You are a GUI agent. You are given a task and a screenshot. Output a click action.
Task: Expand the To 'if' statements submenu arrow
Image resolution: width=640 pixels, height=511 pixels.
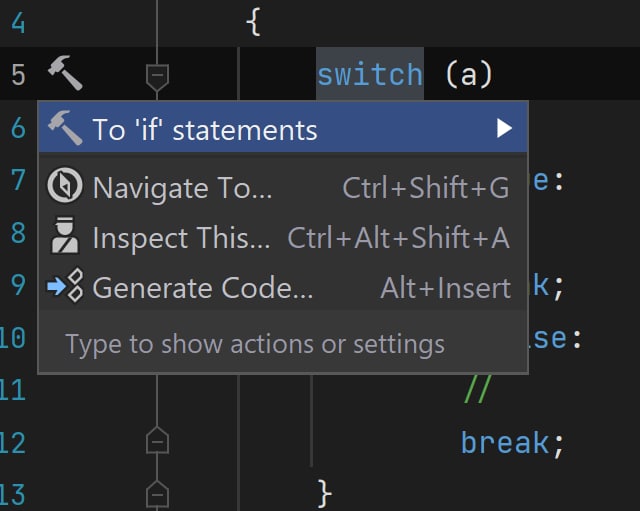click(x=504, y=128)
